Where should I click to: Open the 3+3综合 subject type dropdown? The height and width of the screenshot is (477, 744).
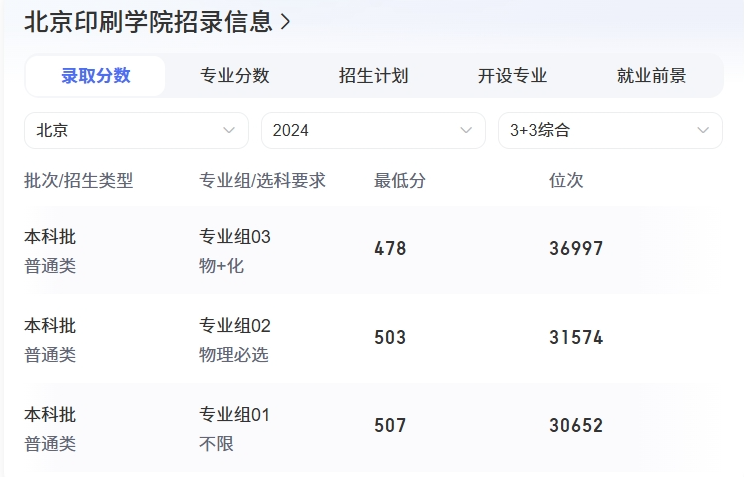click(610, 130)
